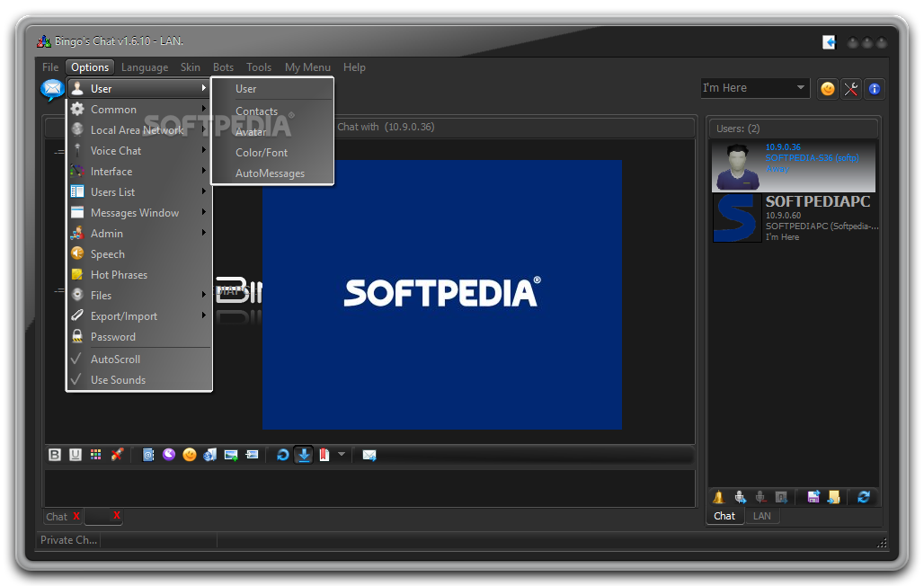This screenshot has height=586, width=924.
Task: Open the I'm Here status dropdown
Action: [x=755, y=88]
